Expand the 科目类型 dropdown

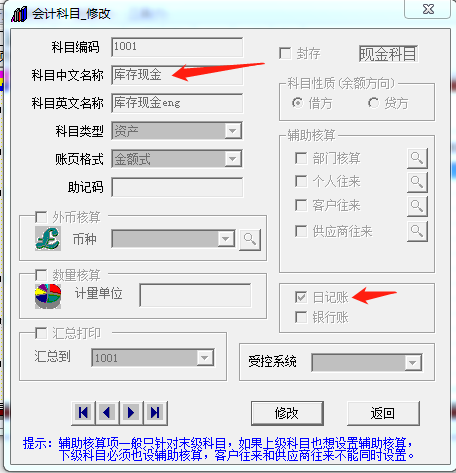(233, 131)
